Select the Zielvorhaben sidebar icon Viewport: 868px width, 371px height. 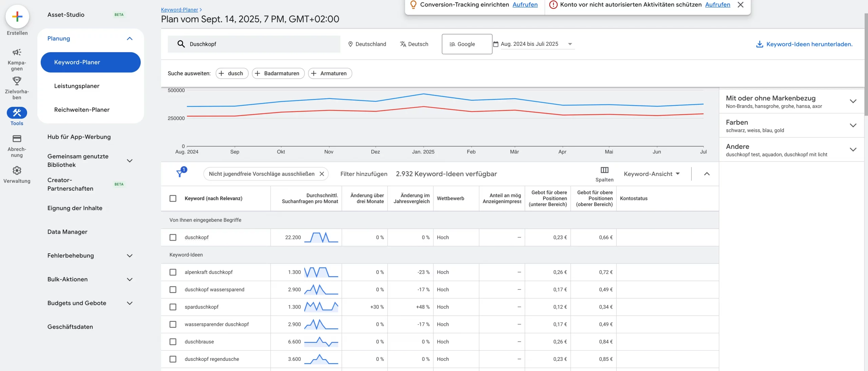(x=16, y=81)
